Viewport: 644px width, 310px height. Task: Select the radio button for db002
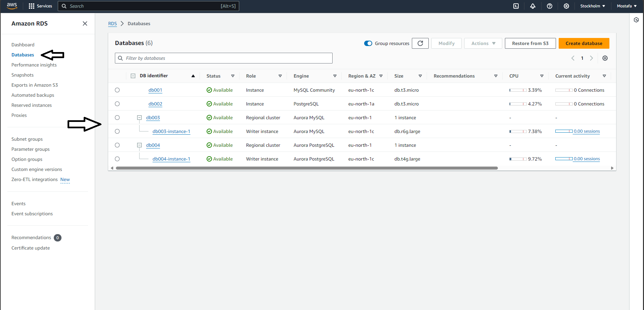coord(117,103)
